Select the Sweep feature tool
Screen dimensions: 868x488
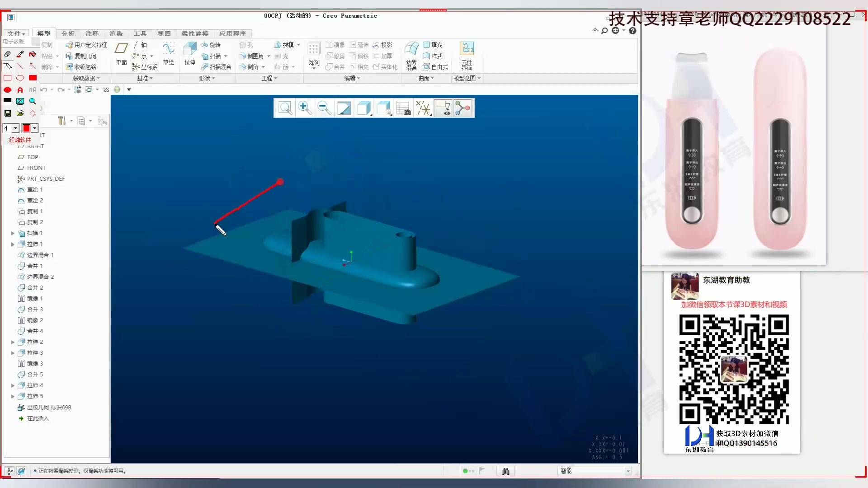coord(216,56)
